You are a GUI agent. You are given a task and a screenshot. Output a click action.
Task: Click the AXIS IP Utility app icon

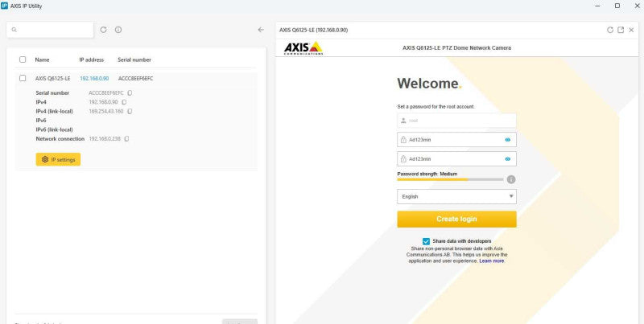point(5,6)
